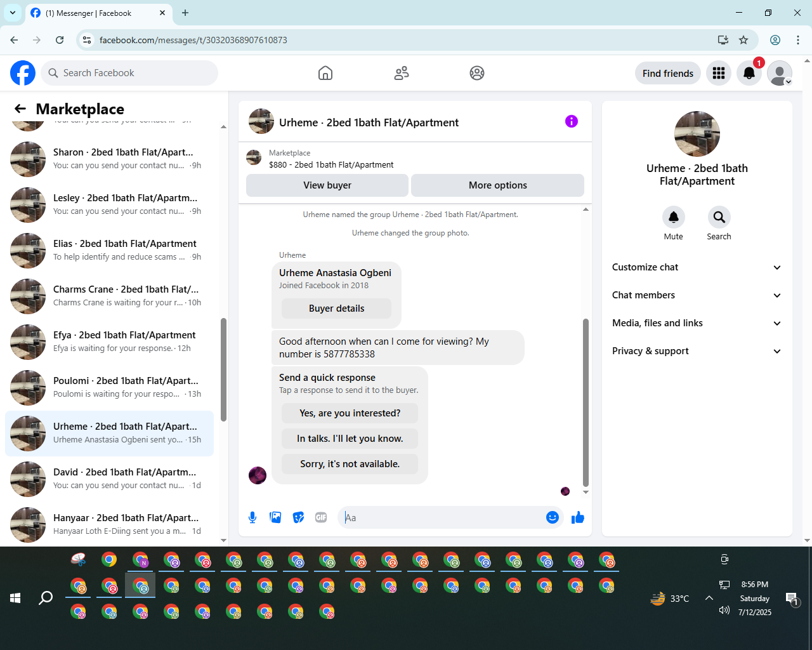Record a voice clip microphone icon
The image size is (812, 650).
coord(252,517)
